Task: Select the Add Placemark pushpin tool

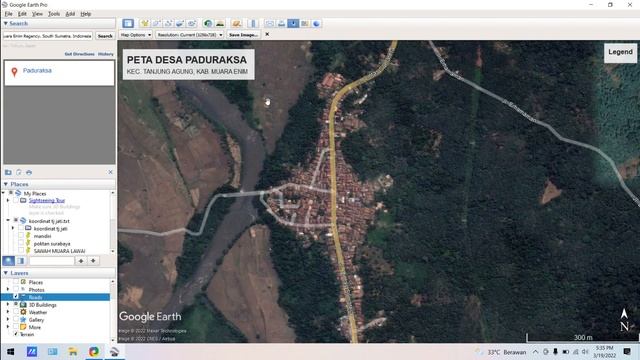Action: click(144, 23)
